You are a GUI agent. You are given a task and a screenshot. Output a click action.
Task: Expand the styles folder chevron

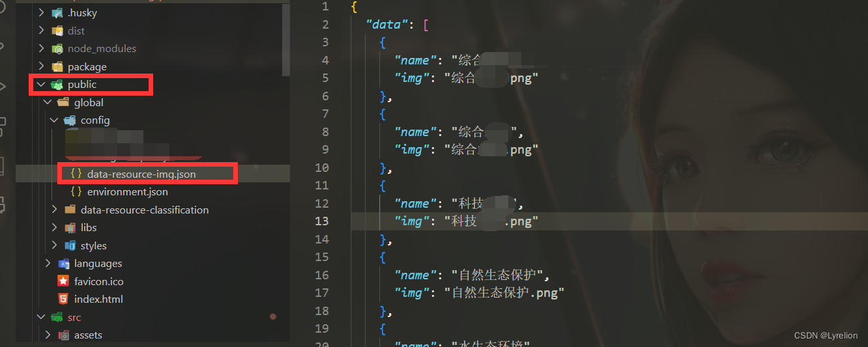click(x=54, y=245)
